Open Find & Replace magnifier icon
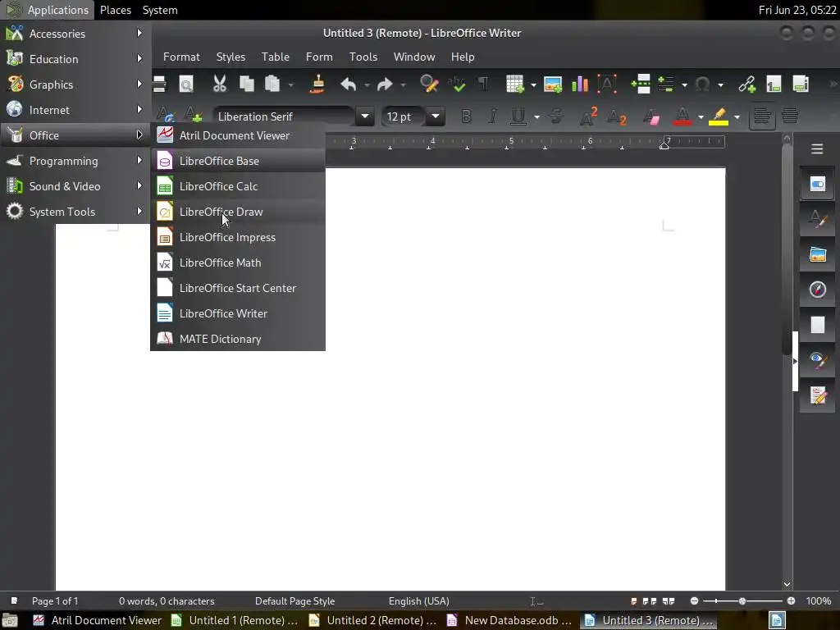Screen dimensions: 840x630 point(429,84)
